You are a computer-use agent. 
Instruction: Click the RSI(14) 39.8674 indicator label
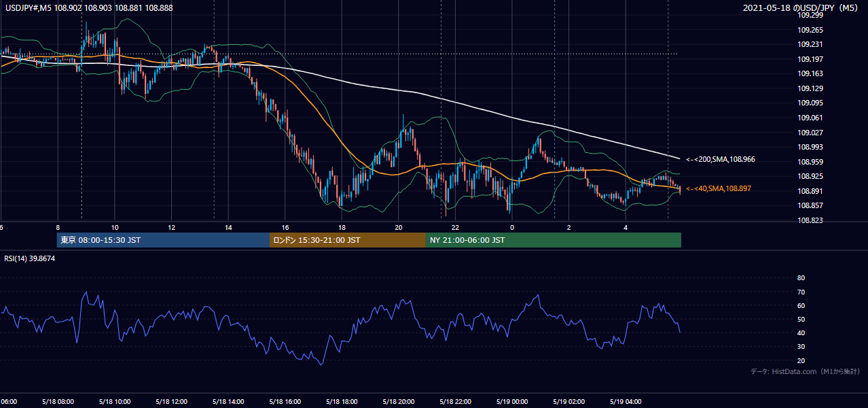(x=30, y=258)
